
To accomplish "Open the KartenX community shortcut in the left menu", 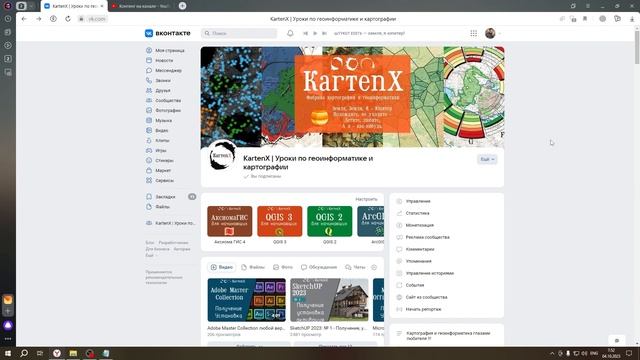I will click(x=171, y=223).
